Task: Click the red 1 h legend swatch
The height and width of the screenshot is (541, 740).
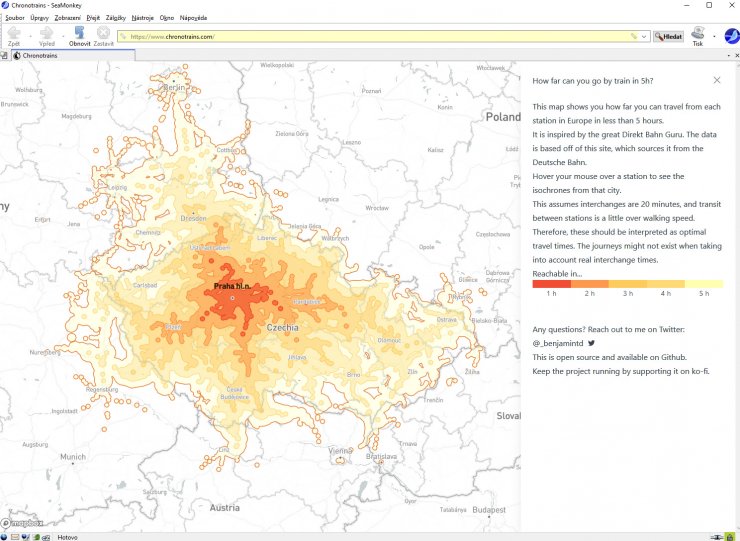Action: tap(551, 284)
